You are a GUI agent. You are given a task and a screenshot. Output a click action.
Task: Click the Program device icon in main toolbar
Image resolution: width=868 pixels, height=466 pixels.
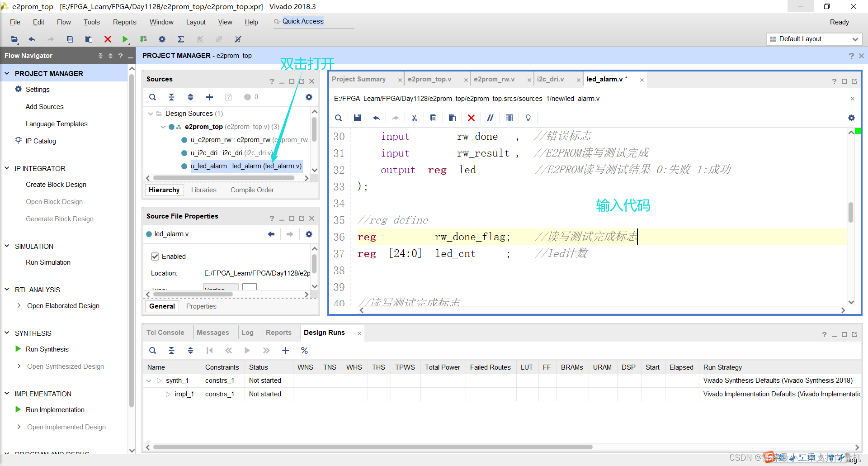(x=143, y=39)
